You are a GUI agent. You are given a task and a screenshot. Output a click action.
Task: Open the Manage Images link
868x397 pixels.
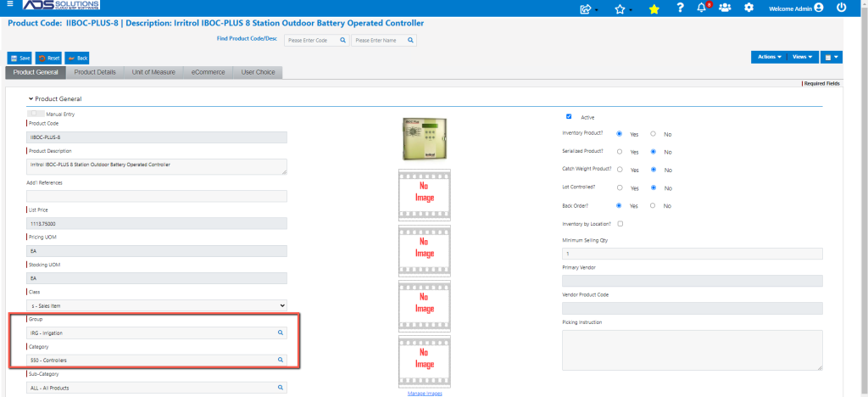(425, 394)
